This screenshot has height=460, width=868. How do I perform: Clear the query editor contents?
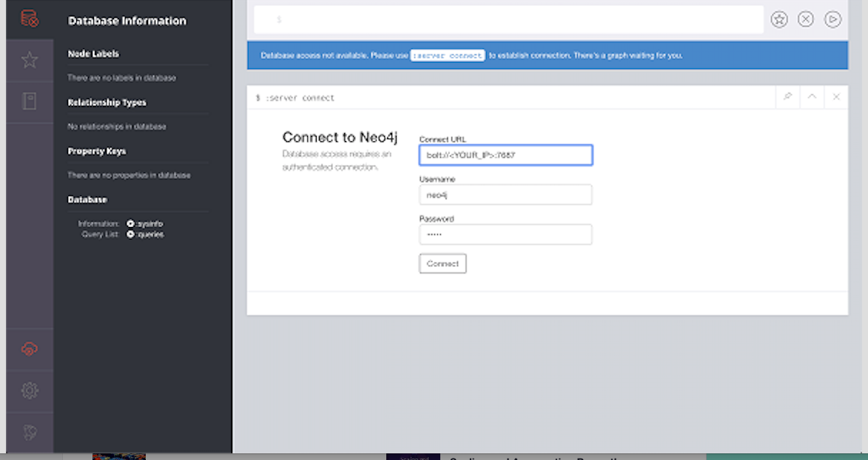pos(805,20)
